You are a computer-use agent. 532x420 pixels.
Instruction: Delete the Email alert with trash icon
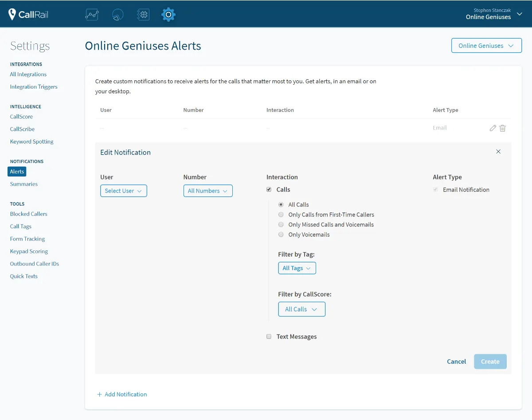pyautogui.click(x=502, y=128)
